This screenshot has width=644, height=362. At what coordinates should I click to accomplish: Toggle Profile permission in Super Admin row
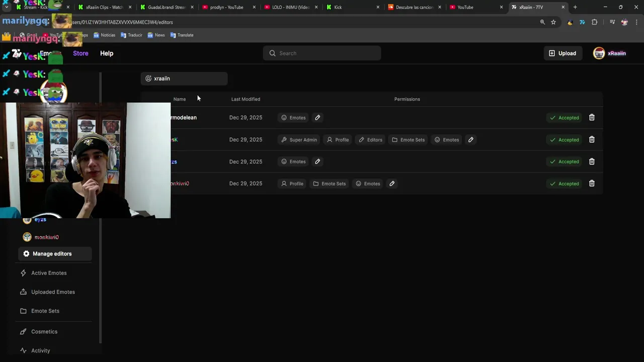[338, 140]
